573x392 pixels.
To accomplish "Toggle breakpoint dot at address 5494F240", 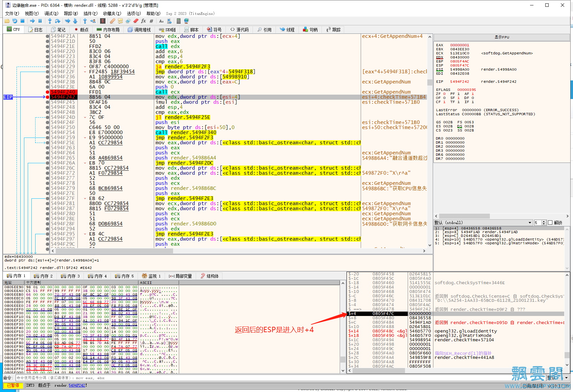I will (47, 92).
